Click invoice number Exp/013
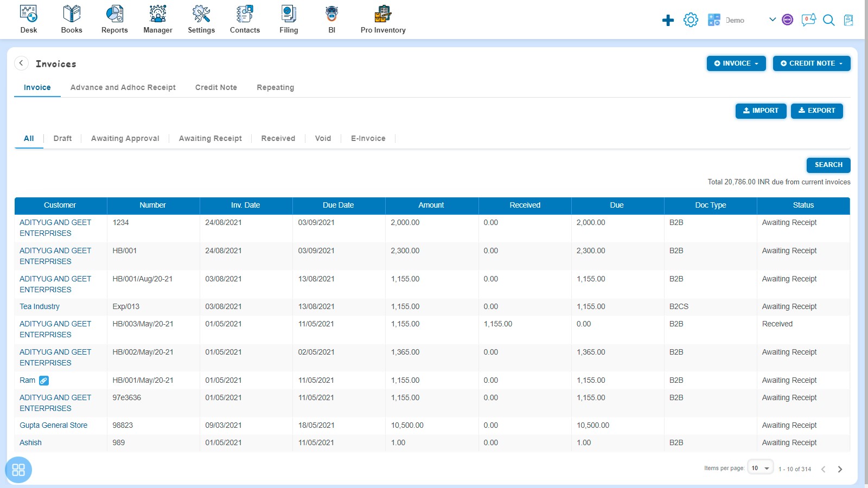Screen dimensions: 868x488 coord(126,306)
